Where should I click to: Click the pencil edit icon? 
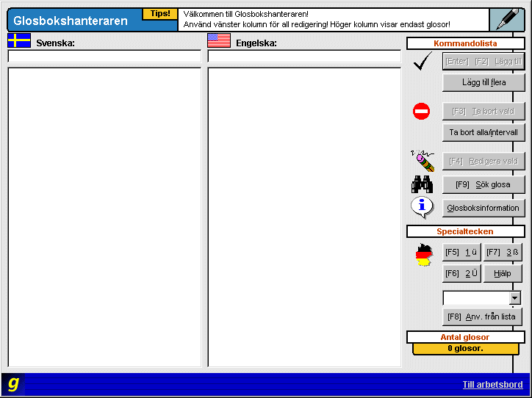(x=422, y=160)
